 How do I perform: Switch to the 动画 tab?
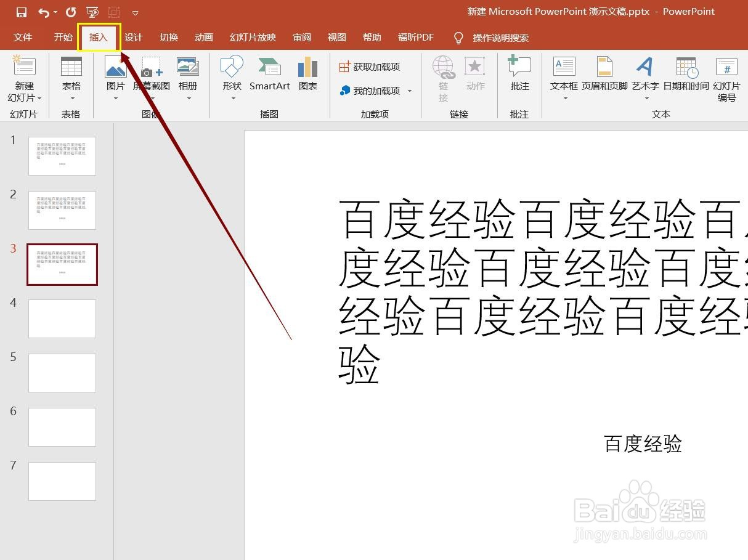[x=204, y=38]
